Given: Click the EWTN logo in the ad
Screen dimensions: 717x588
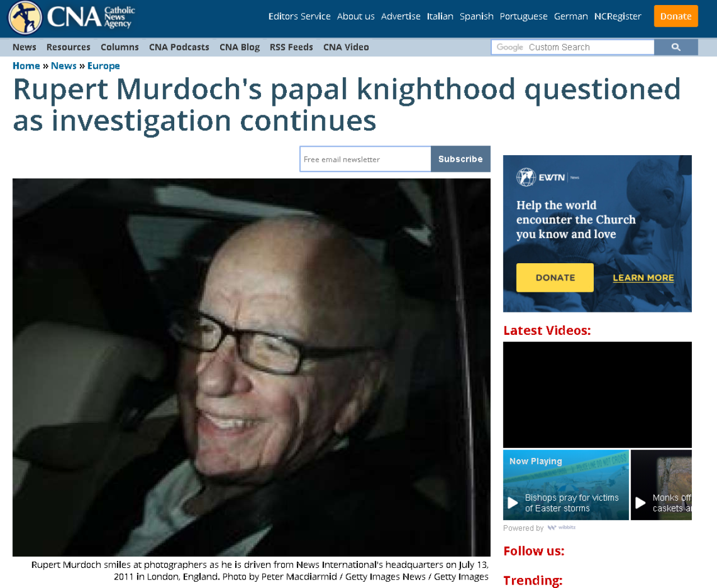Looking at the screenshot, I should pyautogui.click(x=548, y=178).
